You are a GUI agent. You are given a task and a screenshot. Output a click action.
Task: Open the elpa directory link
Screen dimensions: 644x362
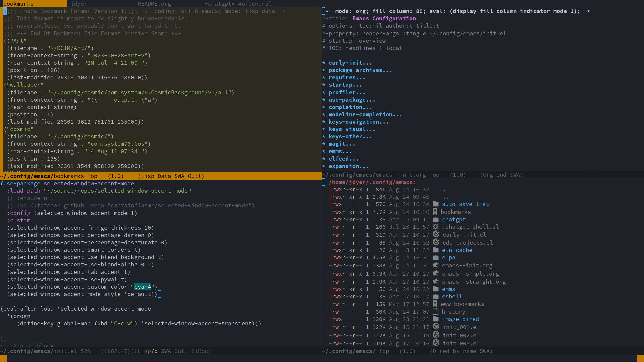click(448, 257)
